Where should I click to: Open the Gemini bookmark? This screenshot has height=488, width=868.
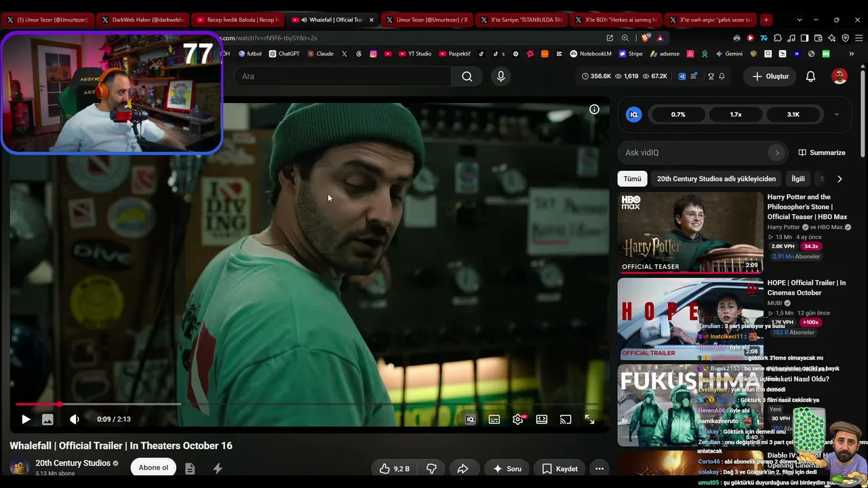[x=730, y=54]
